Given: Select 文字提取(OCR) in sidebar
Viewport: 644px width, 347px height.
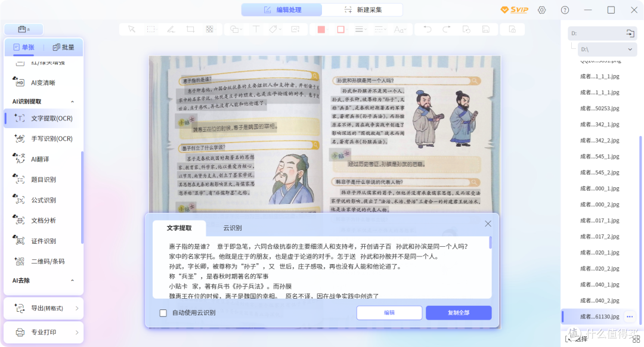Looking at the screenshot, I should [x=43, y=118].
